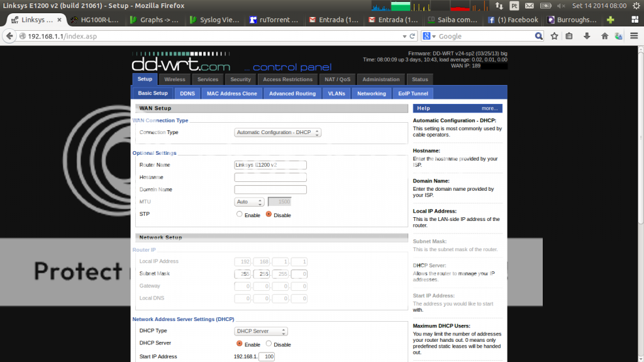Open the Status tab
The height and width of the screenshot is (362, 644).
[419, 79]
